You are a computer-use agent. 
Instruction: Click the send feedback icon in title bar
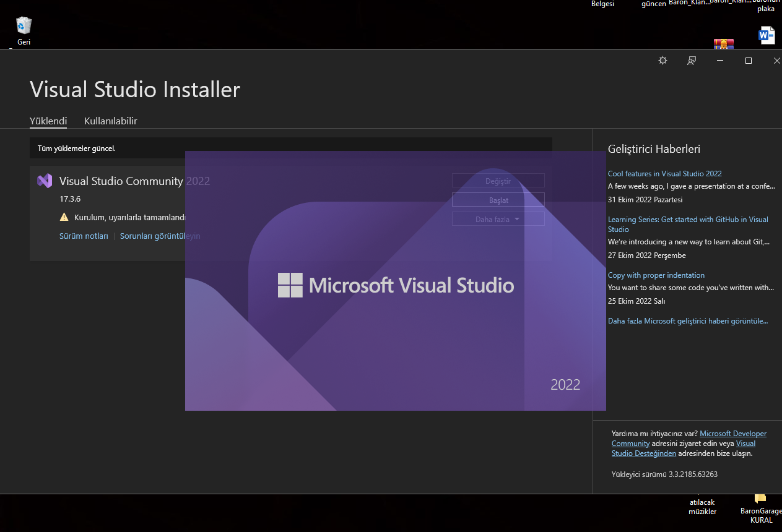click(692, 61)
